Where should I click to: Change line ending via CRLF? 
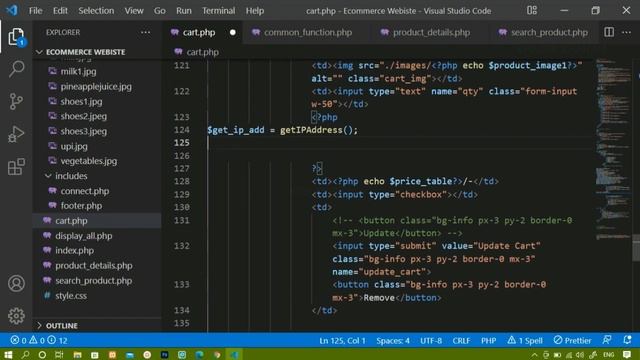461,340
